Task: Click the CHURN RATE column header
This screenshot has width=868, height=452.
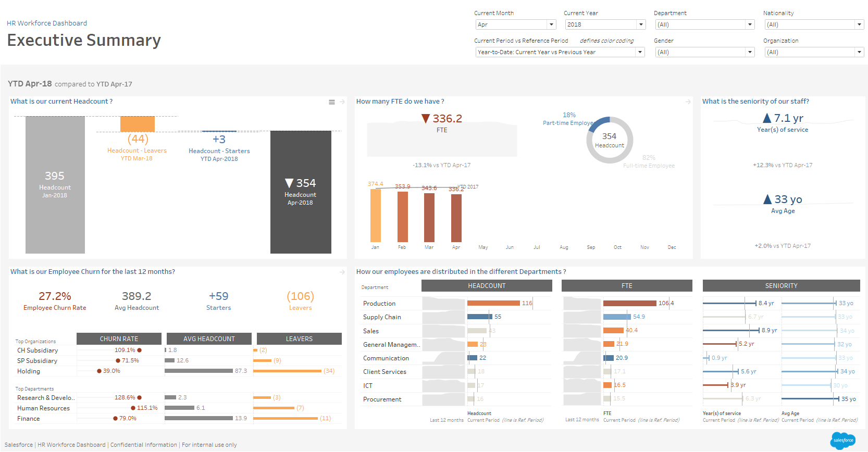Action: coord(119,339)
